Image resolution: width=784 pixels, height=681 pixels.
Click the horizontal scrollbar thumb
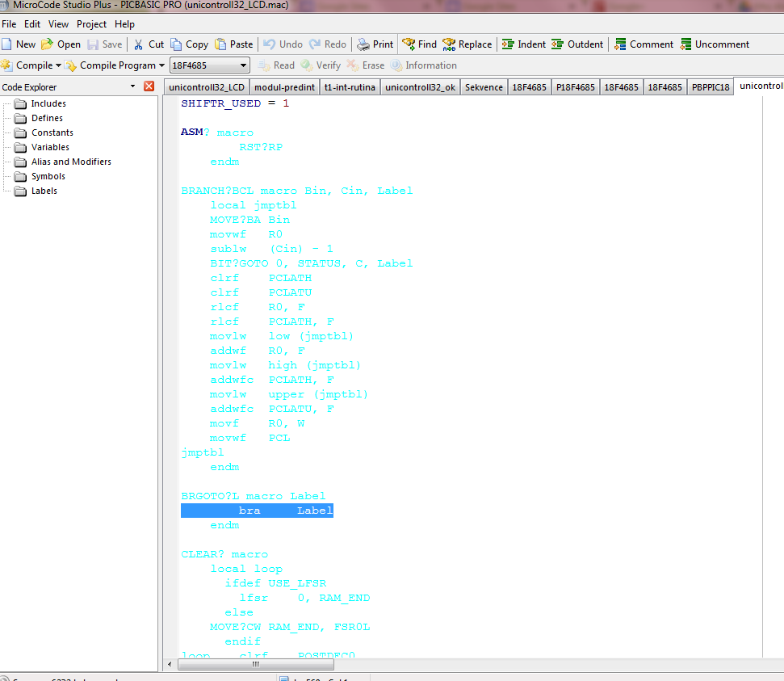(255, 665)
